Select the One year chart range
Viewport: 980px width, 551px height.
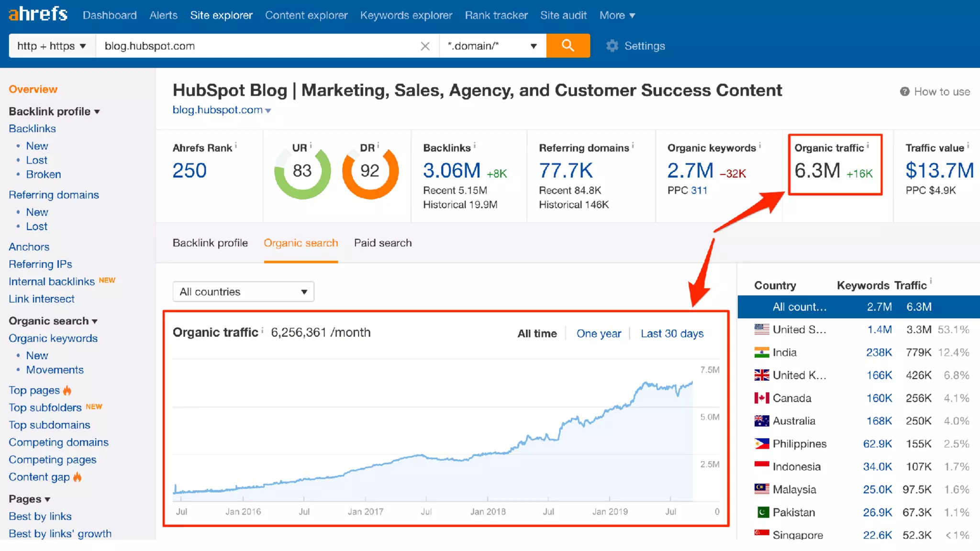pyautogui.click(x=599, y=333)
